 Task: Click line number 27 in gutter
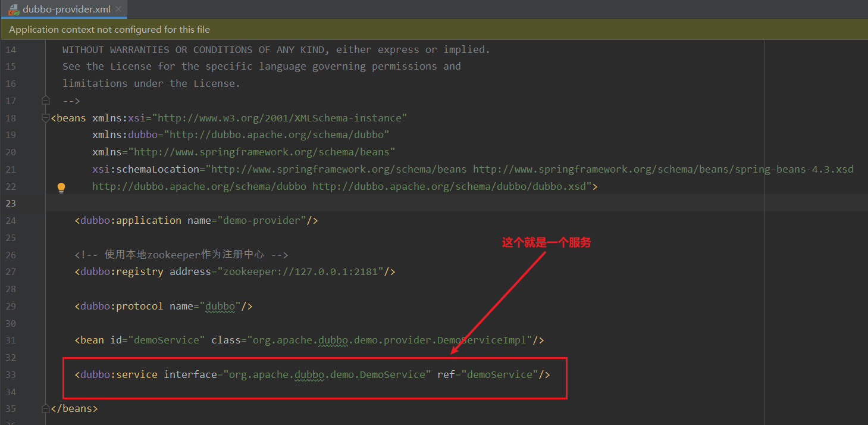(x=11, y=271)
